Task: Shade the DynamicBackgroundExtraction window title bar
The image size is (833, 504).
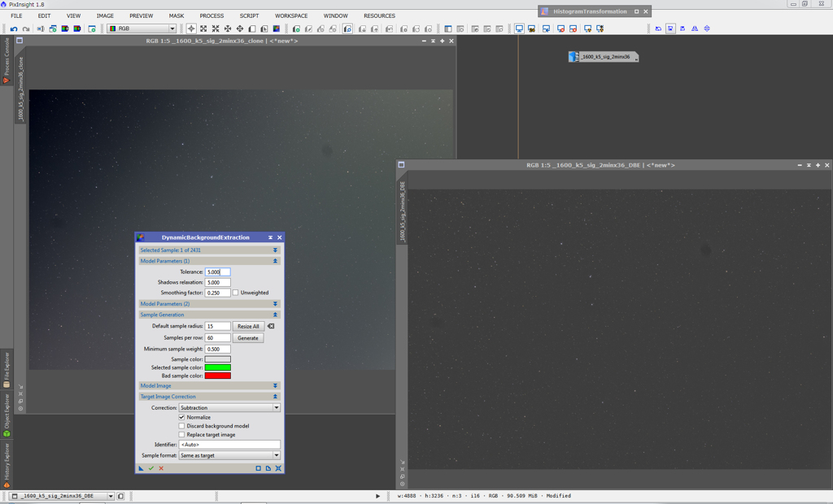Action: (x=270, y=237)
